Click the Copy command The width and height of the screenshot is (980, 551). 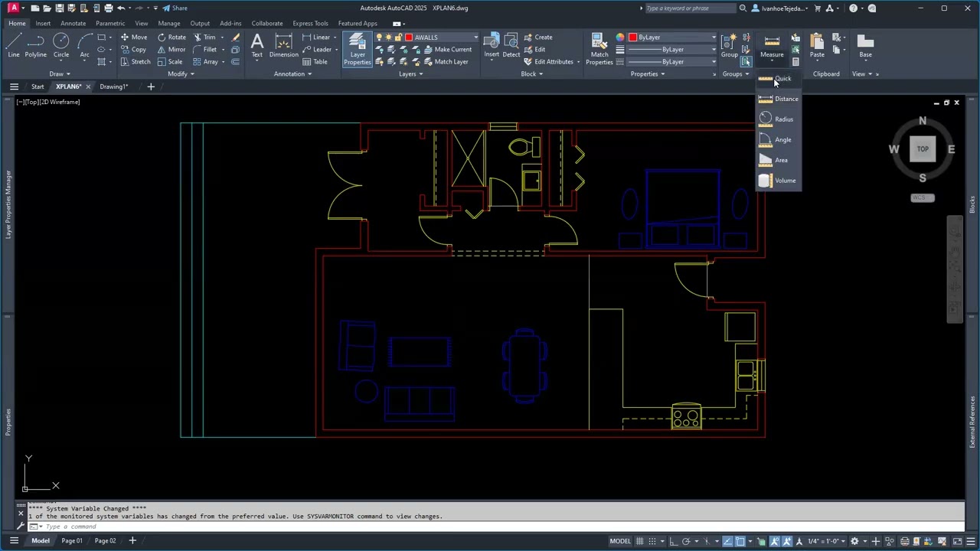[x=132, y=50]
